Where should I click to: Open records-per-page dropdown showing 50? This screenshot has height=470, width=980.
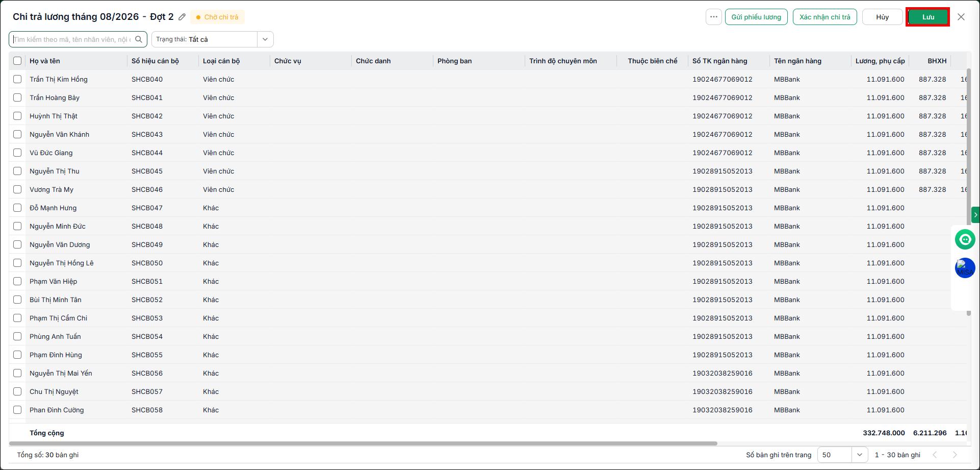click(x=842, y=455)
